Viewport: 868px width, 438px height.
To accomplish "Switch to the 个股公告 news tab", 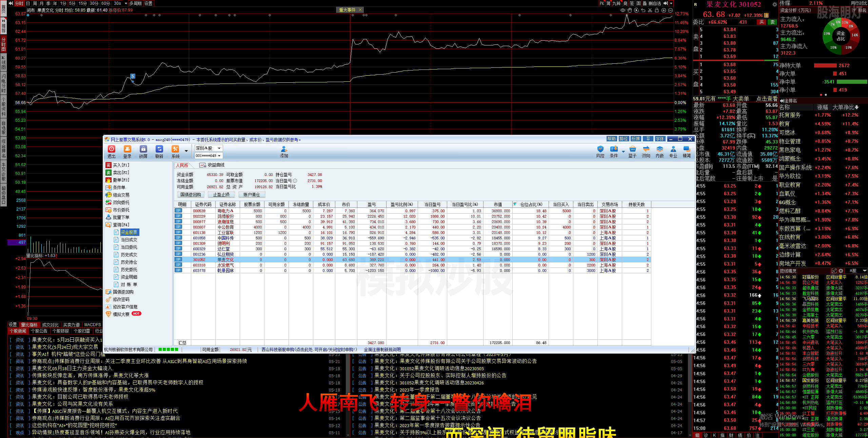I will [x=39, y=331].
